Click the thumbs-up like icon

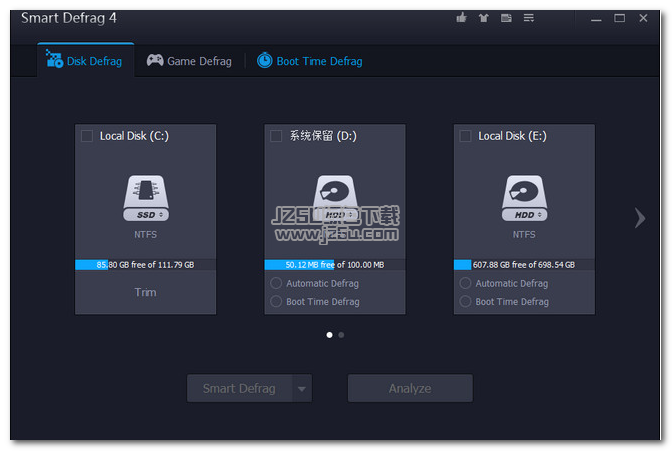(461, 18)
